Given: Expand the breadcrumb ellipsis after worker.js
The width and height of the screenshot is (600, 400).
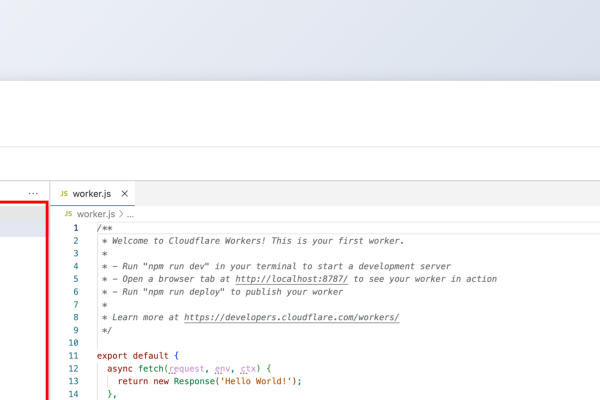Looking at the screenshot, I should (x=130, y=214).
